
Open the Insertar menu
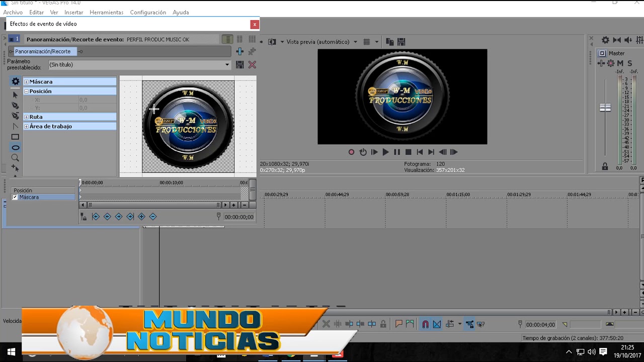click(x=74, y=13)
